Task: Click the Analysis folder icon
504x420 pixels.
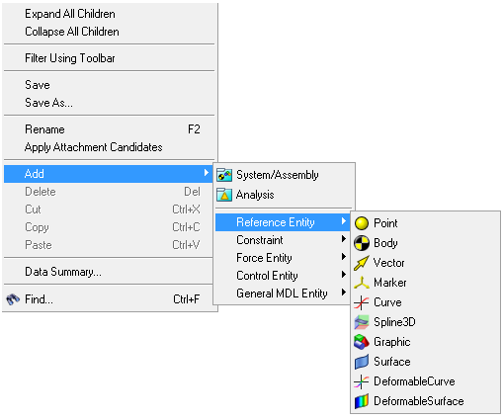Action: tap(224, 195)
